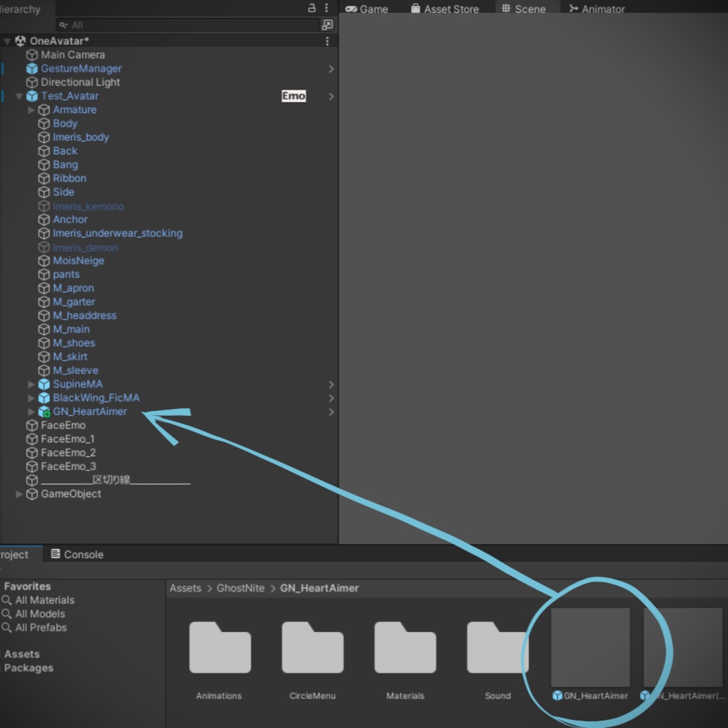This screenshot has width=728, height=728.
Task: Click the Emo label on Test_Avatar row
Action: tap(294, 96)
